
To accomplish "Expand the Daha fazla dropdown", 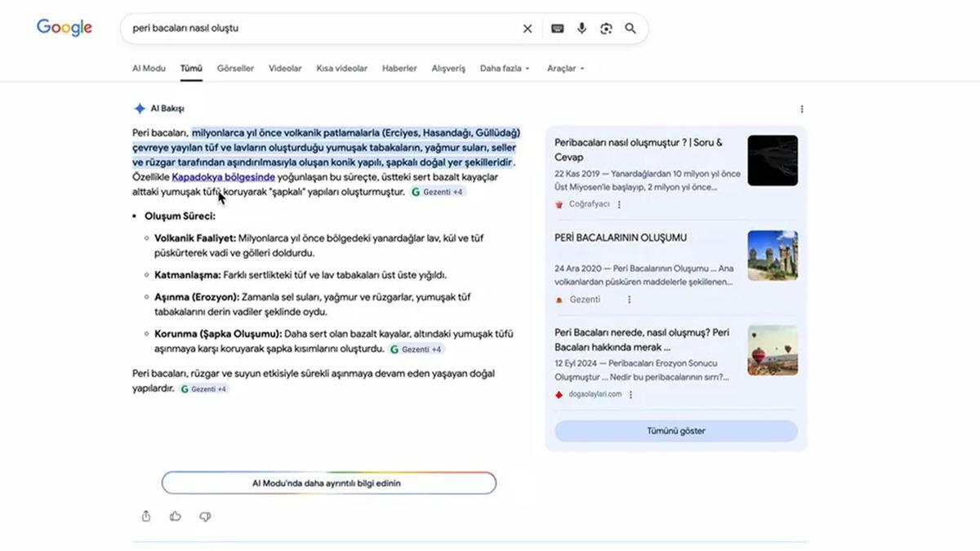I will tap(504, 69).
